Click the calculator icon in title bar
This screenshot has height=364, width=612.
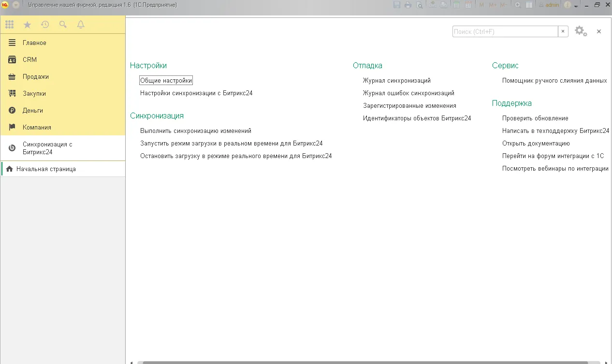pyautogui.click(x=457, y=5)
